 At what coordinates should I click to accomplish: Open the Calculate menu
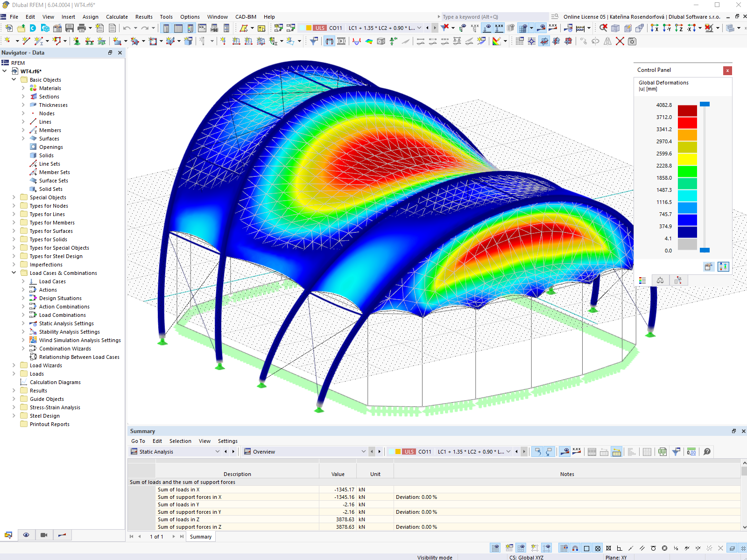[117, 16]
